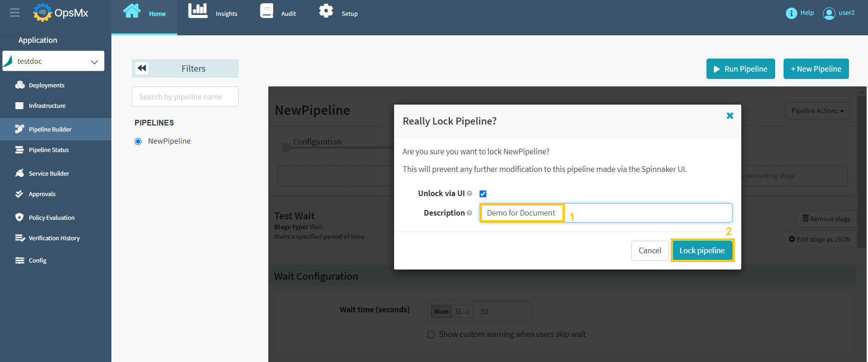Click the Description field showing Demo for Document
This screenshot has height=362, width=868.
(x=521, y=212)
